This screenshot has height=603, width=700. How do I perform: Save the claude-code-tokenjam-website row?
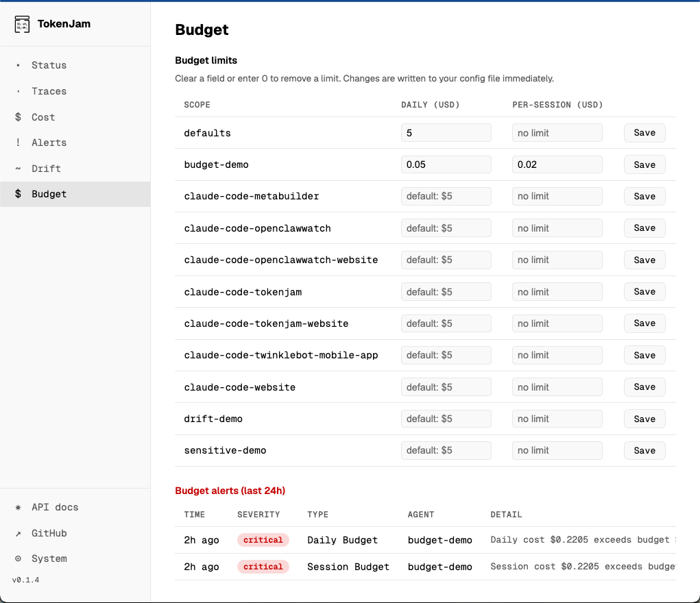644,323
